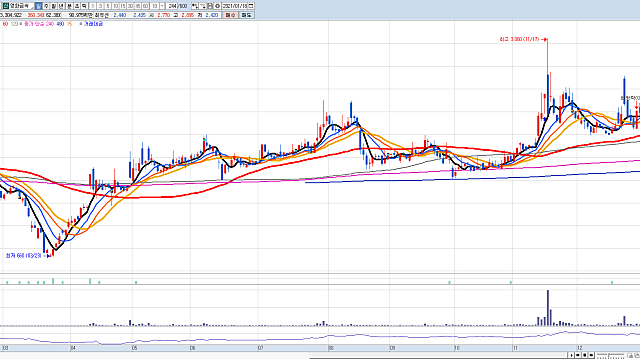The image size is (640, 360).
Task: Click the second scroll control button at bottom
Action: pos(578,355)
